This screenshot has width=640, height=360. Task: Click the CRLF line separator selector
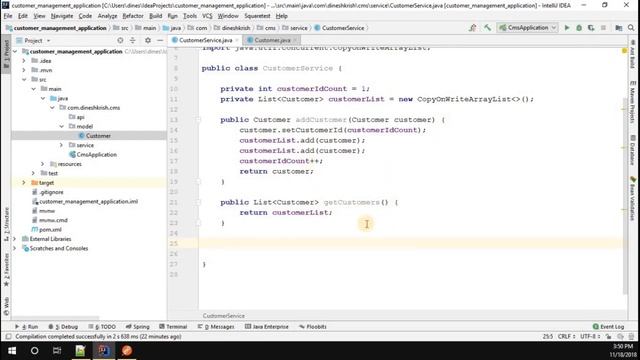[x=566, y=336]
